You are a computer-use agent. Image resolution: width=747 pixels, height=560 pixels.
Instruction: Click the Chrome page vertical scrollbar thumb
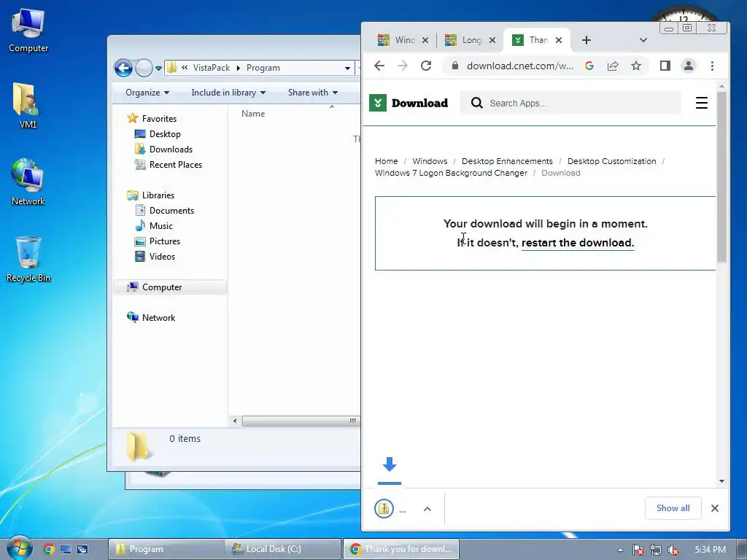(x=721, y=176)
